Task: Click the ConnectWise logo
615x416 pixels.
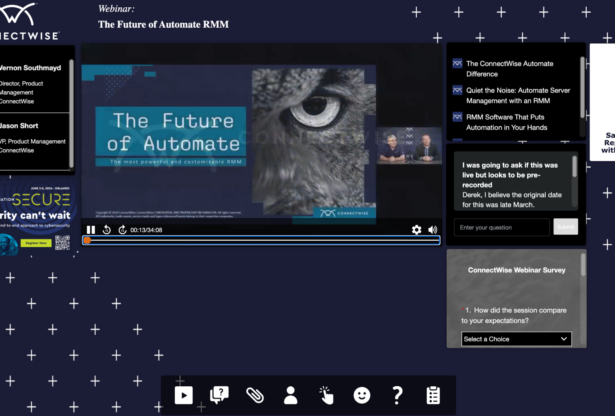Action: pos(28,20)
